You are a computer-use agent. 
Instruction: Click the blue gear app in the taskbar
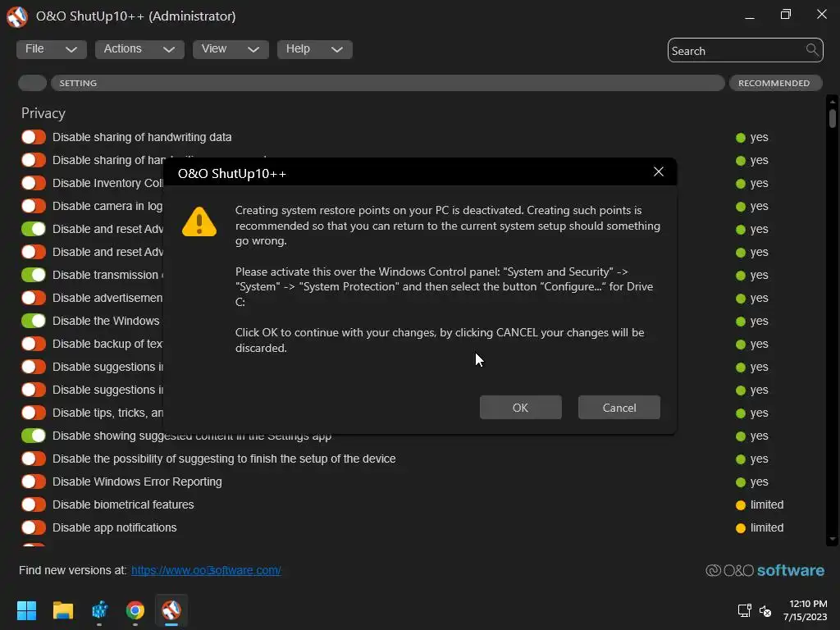99,610
